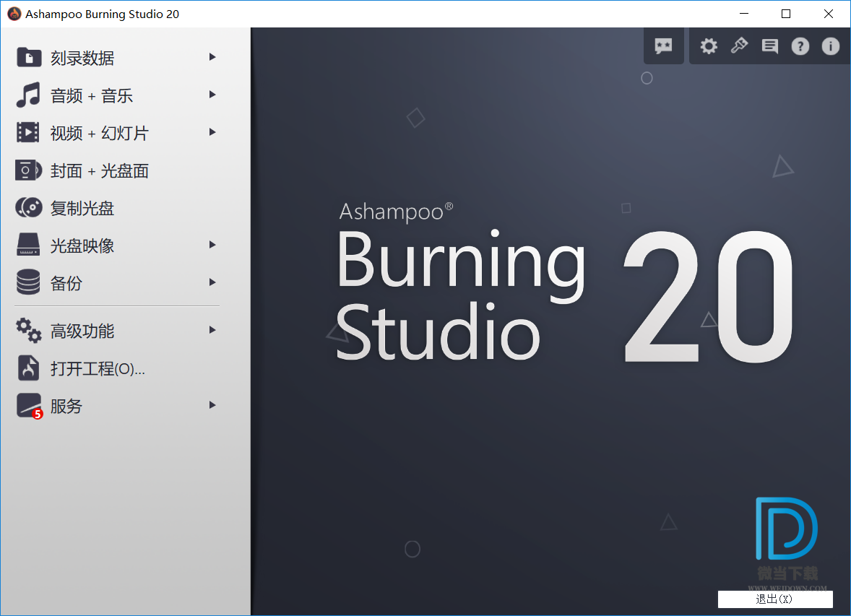Click the music note icon for 音频 + 音乐
851x616 pixels.
(28, 95)
